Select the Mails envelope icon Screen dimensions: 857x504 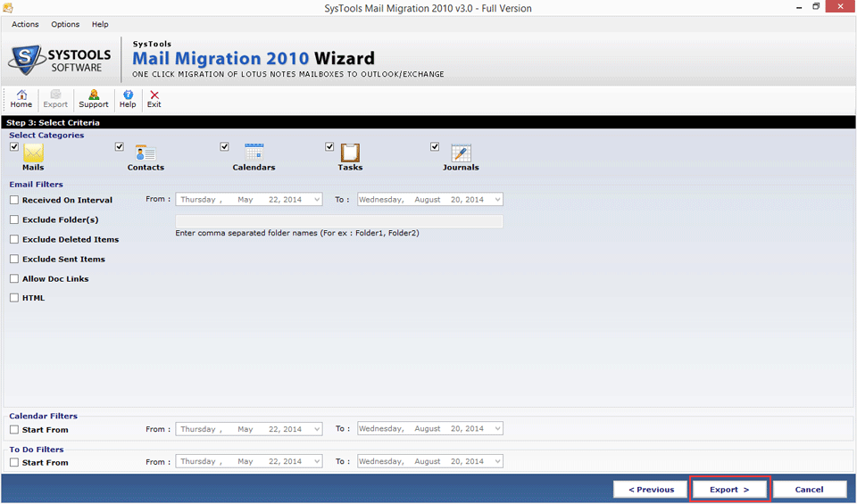[x=33, y=153]
